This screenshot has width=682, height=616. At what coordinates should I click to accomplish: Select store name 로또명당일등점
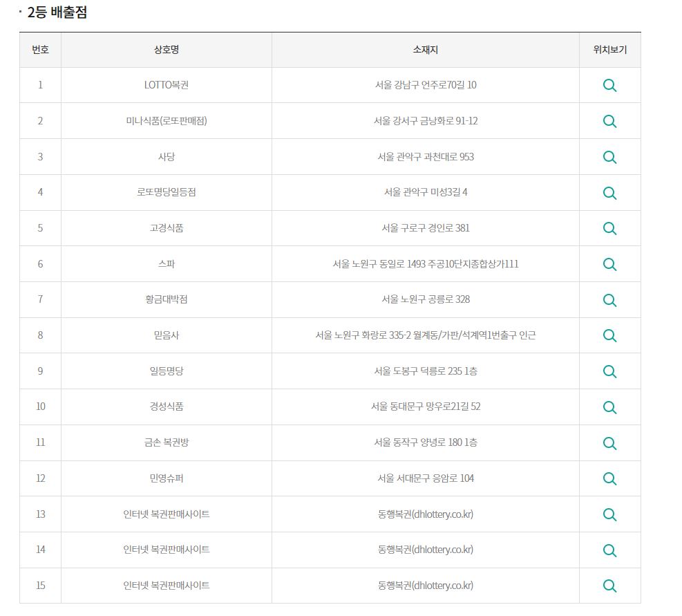coord(167,192)
